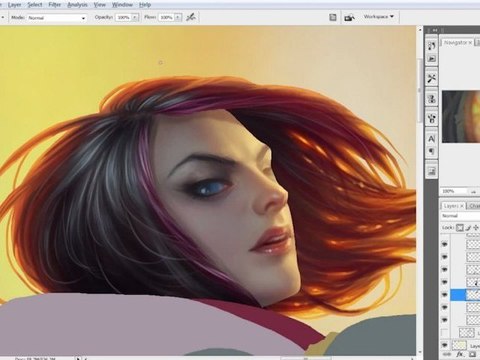480x360 pixels.
Task: Click the Link layers icon
Action: click(448, 354)
